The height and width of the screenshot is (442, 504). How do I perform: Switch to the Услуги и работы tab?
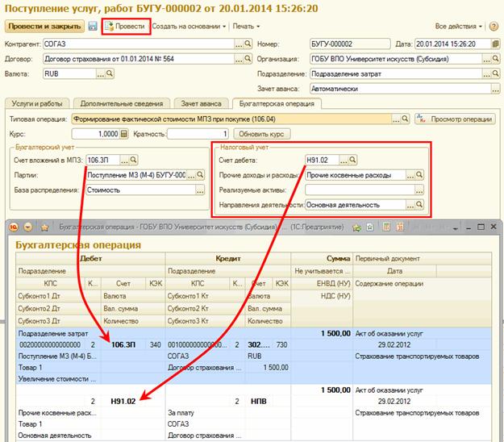click(36, 103)
